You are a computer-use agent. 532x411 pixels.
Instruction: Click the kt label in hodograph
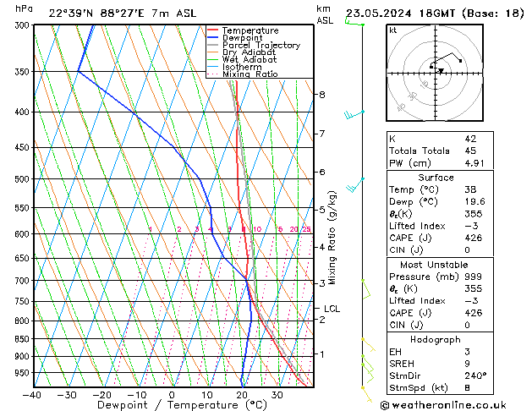tap(393, 30)
